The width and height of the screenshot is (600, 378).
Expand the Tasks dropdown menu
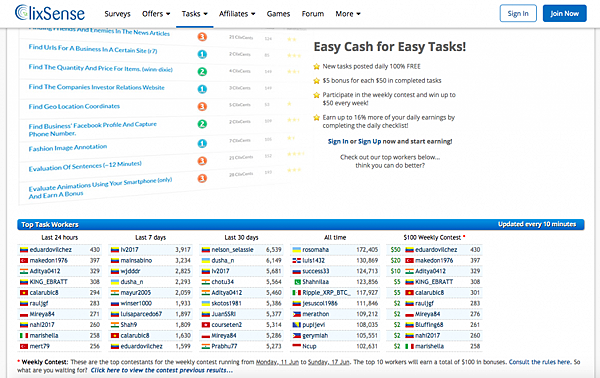pos(194,14)
